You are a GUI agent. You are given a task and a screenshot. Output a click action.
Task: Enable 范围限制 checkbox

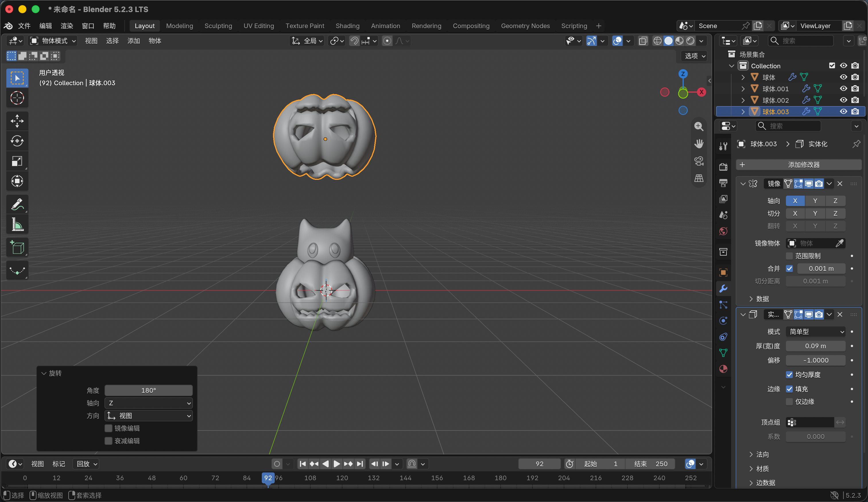click(x=789, y=256)
